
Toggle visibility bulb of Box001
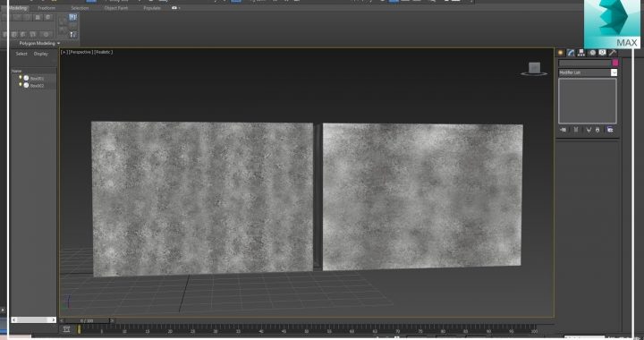20,78
